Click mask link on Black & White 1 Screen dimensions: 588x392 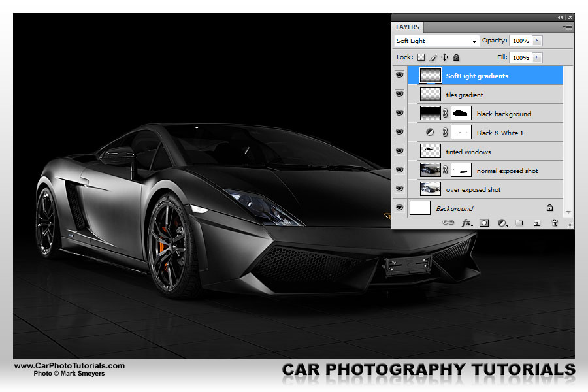pos(445,132)
